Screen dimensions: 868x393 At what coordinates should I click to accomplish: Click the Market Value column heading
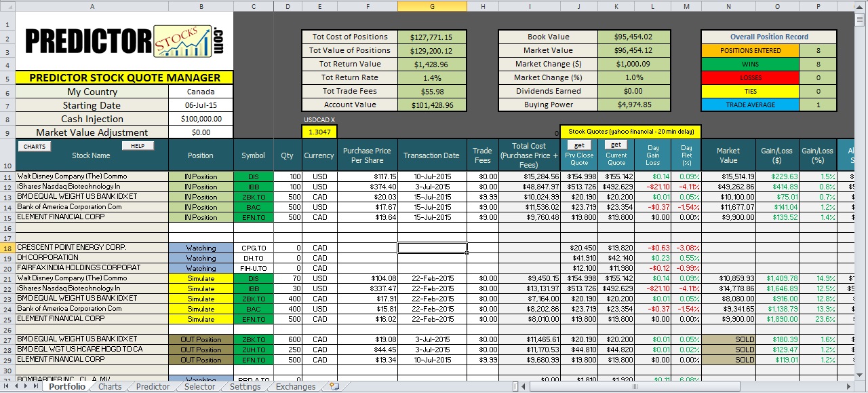pyautogui.click(x=728, y=155)
